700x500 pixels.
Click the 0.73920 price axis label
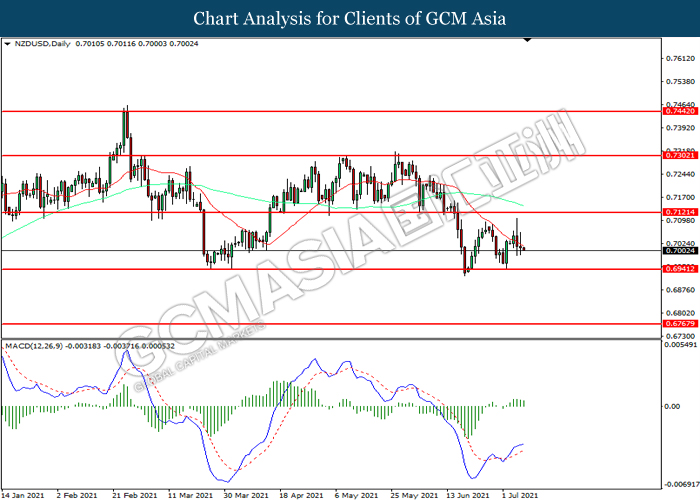tap(680, 128)
